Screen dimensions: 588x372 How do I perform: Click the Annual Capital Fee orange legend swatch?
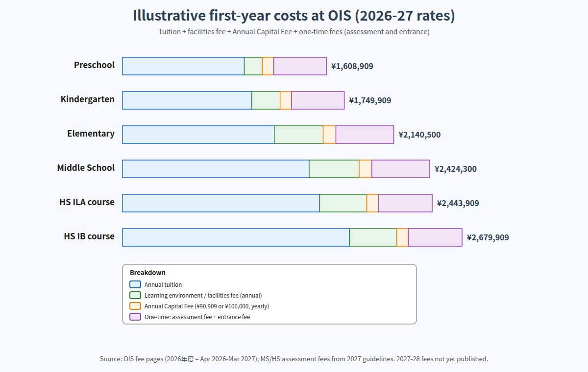[x=135, y=306]
